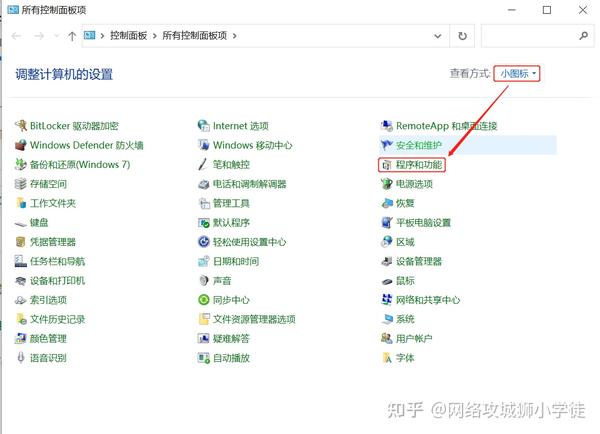Click the 字体 fonts link
Image resolution: width=600 pixels, height=434 pixels.
pos(405,358)
